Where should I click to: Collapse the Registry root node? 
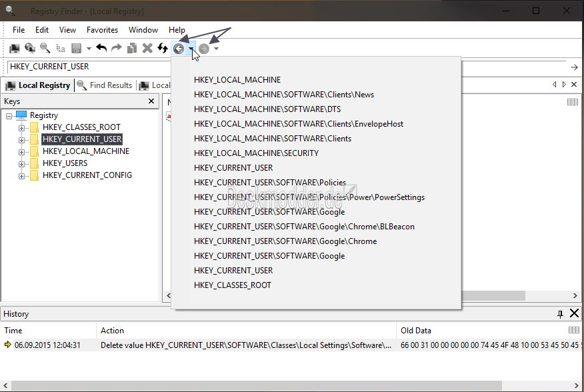pos(9,116)
